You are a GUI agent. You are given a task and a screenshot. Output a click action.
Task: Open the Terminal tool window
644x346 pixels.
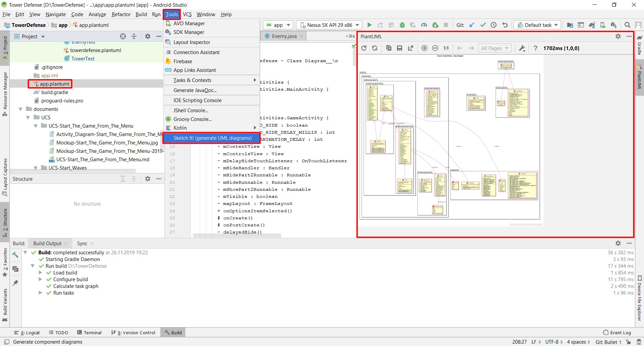point(89,333)
